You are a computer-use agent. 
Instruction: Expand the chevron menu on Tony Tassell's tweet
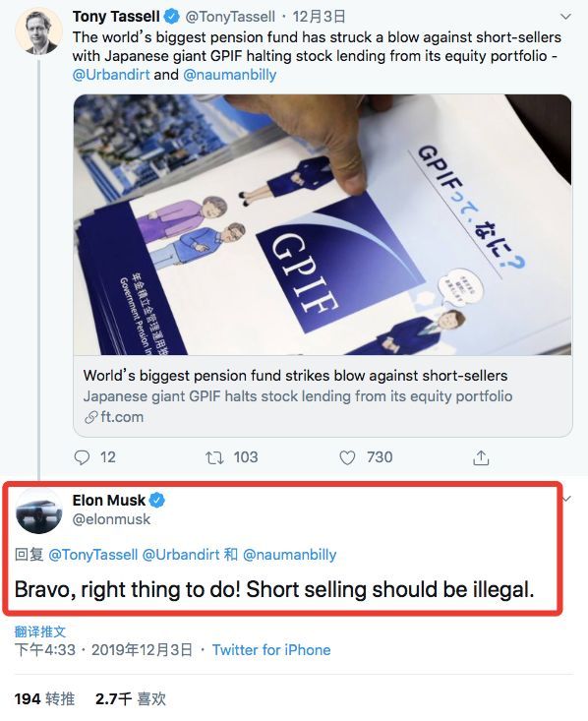click(x=565, y=17)
